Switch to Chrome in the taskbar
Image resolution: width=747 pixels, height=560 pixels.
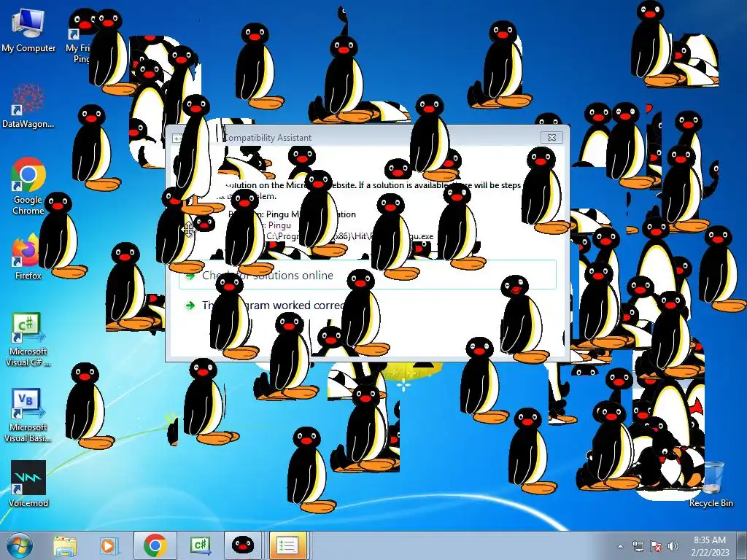pyautogui.click(x=155, y=545)
